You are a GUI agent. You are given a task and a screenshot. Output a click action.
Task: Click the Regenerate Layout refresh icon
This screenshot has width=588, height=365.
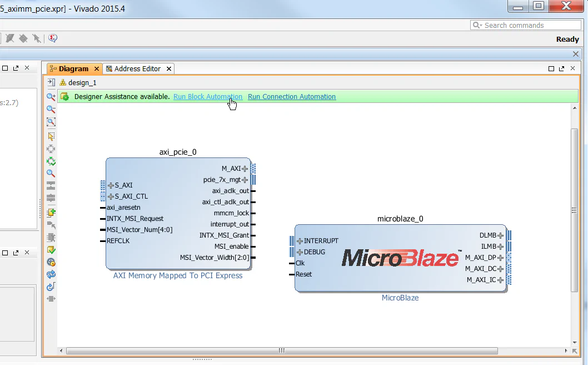coord(51,274)
